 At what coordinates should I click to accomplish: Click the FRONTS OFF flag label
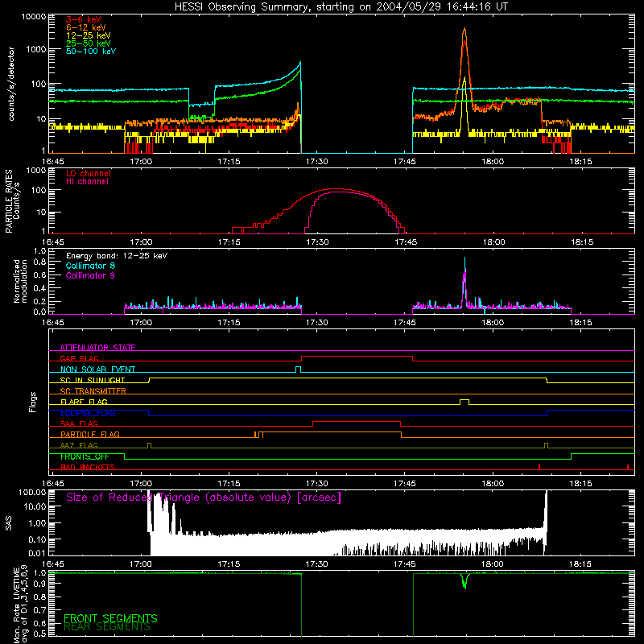pyautogui.click(x=85, y=456)
